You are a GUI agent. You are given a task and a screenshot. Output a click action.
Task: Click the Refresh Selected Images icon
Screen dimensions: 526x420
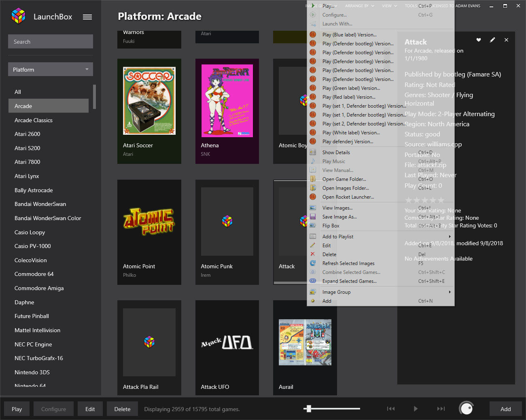[313, 263]
